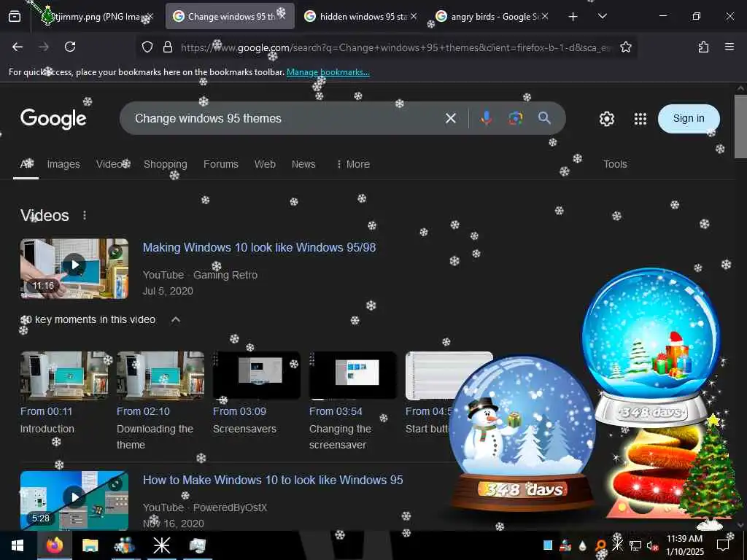
Task: Reload the page with the refresh icon
Action: coord(70,47)
